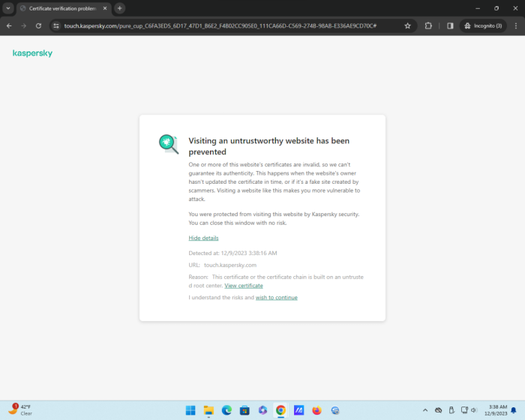Image resolution: width=525 pixels, height=420 pixels.
Task: Open the weather widget showing 42°F
Action: (20, 410)
